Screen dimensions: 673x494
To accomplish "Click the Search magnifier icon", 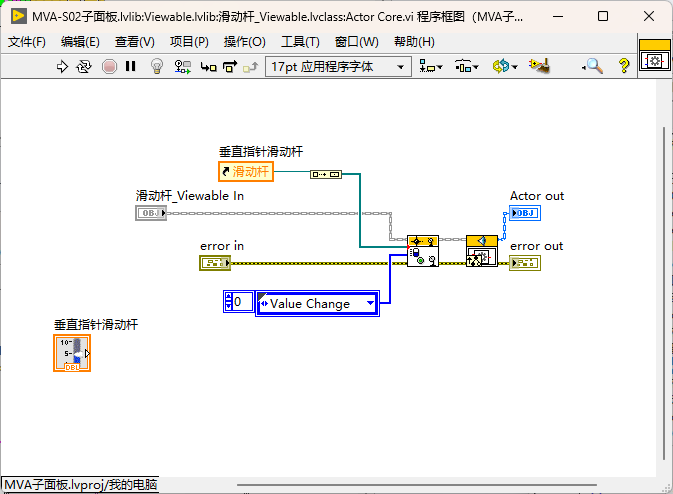I will coord(593,66).
